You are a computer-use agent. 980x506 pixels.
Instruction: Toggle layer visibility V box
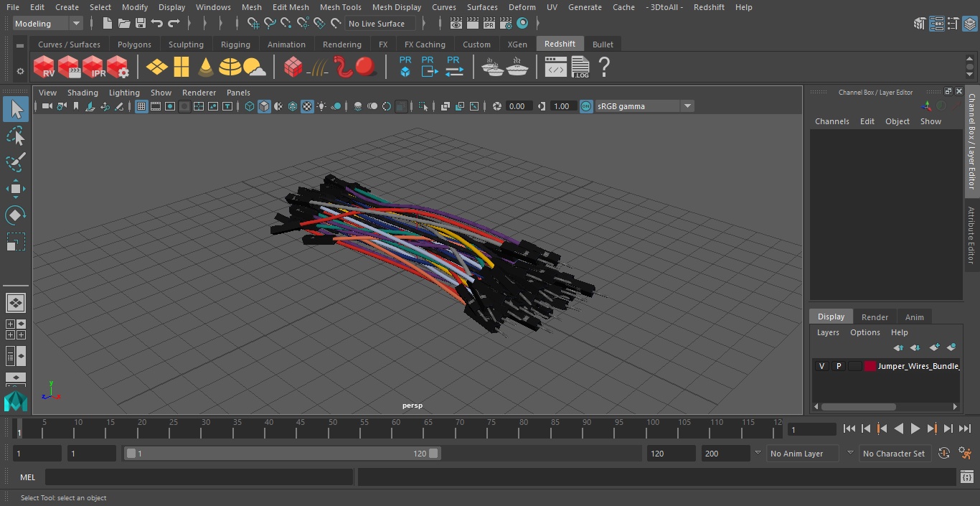[x=821, y=366]
